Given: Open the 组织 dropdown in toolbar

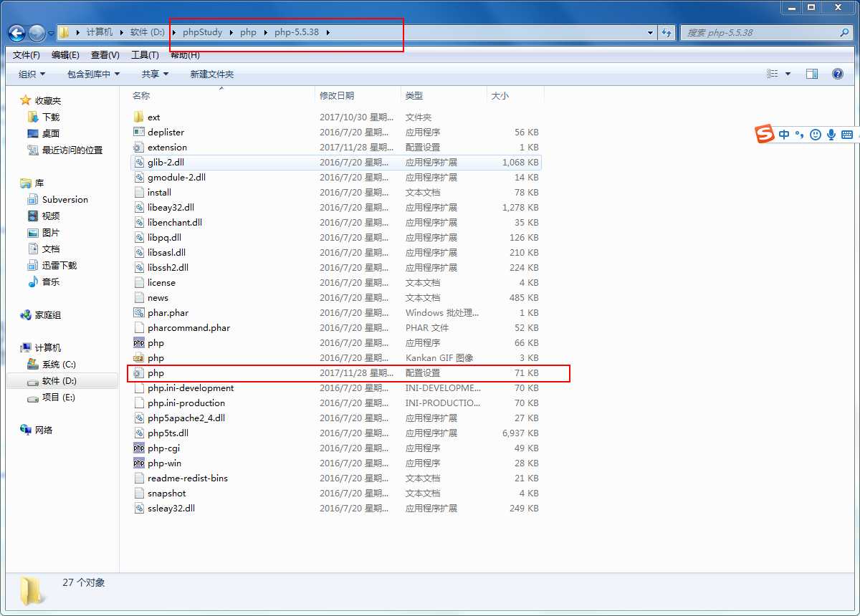Looking at the screenshot, I should [x=32, y=74].
